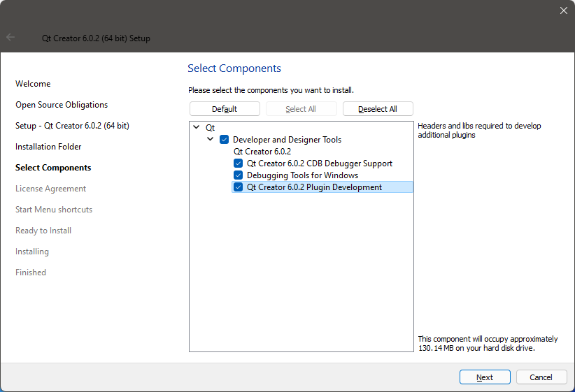Image resolution: width=575 pixels, height=392 pixels.
Task: Select the Qt Creator 6.0.2 tree row
Action: click(x=262, y=152)
